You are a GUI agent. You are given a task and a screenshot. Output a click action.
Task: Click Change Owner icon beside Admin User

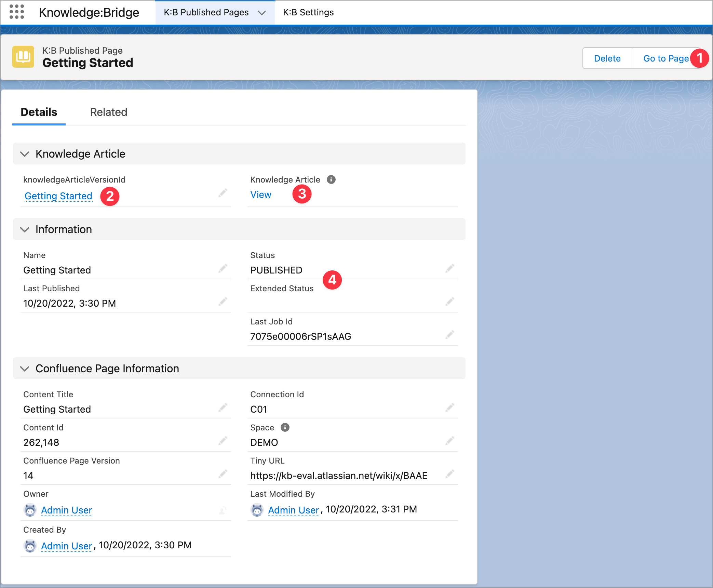point(223,510)
